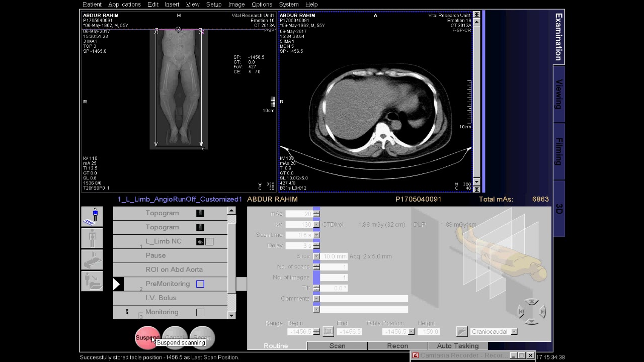Switch to the Auto Tasking tab

coord(458,346)
